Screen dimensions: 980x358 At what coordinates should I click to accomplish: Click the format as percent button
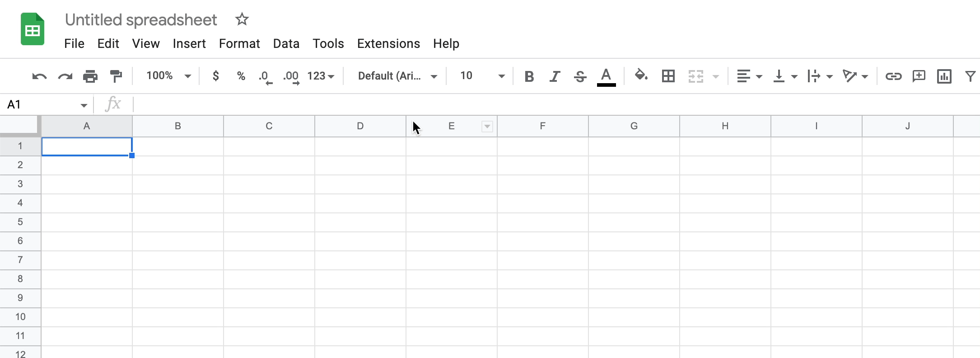241,76
